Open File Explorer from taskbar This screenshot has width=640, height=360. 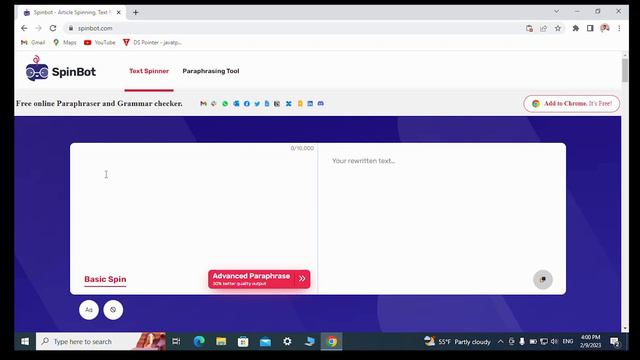tap(221, 341)
